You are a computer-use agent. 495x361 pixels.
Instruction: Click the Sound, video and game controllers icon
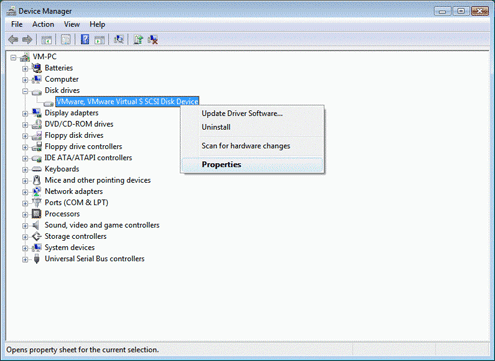click(x=36, y=225)
